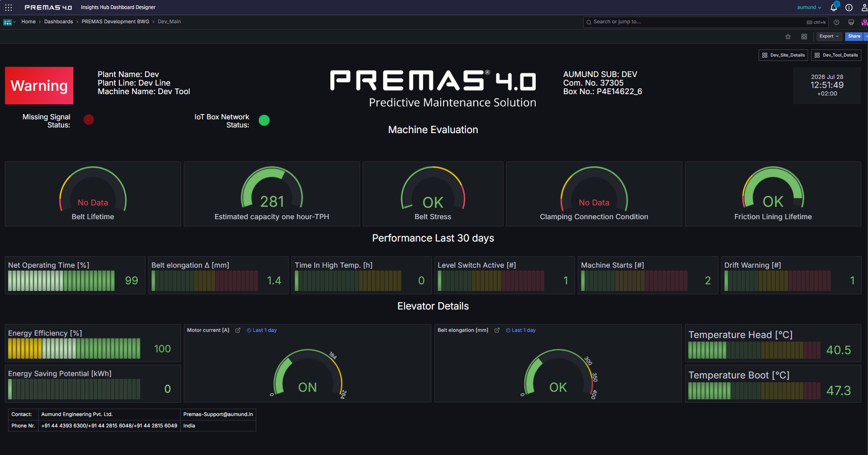868x455 pixels.
Task: Click the Machine Name: Dev Tool text
Action: click(144, 91)
